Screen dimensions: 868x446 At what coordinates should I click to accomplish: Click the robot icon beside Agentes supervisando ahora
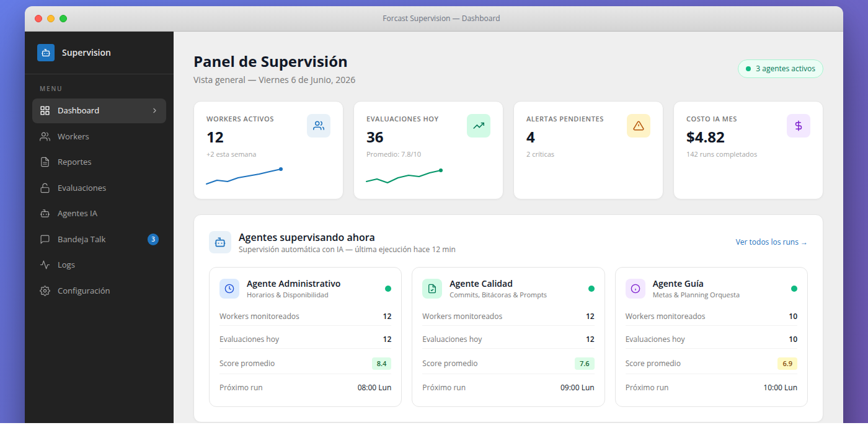[220, 242]
